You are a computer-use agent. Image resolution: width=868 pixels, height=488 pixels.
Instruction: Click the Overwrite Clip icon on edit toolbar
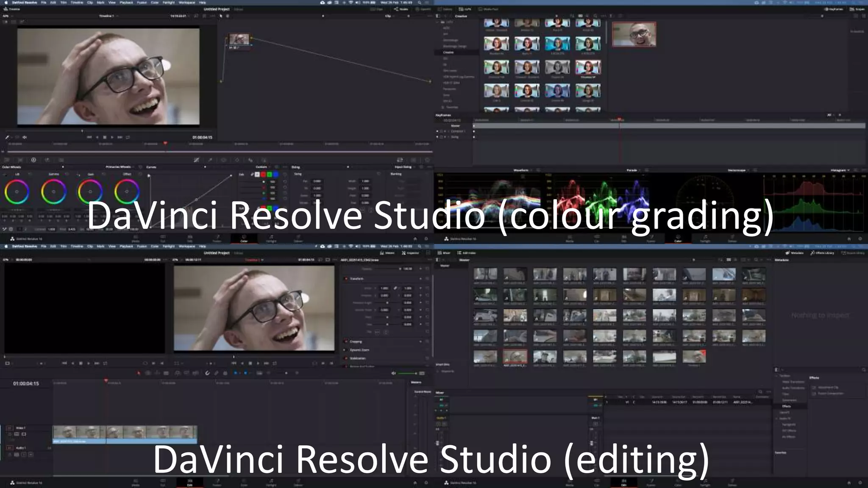click(x=186, y=373)
